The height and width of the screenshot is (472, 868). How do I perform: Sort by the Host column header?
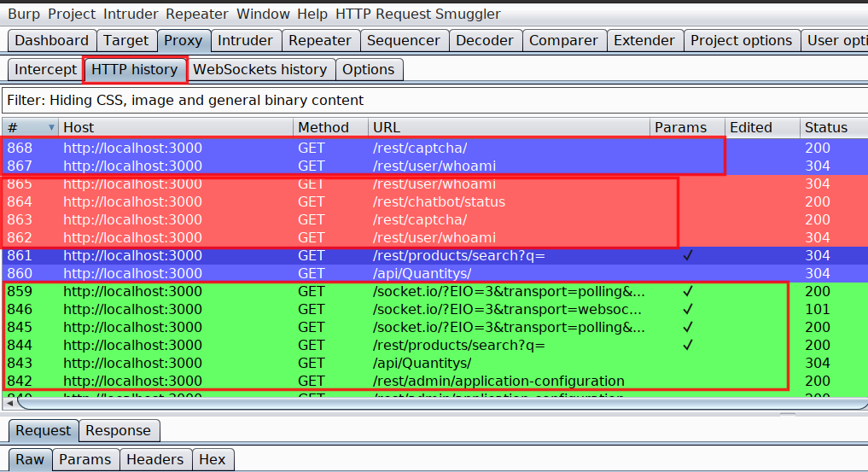(176, 127)
